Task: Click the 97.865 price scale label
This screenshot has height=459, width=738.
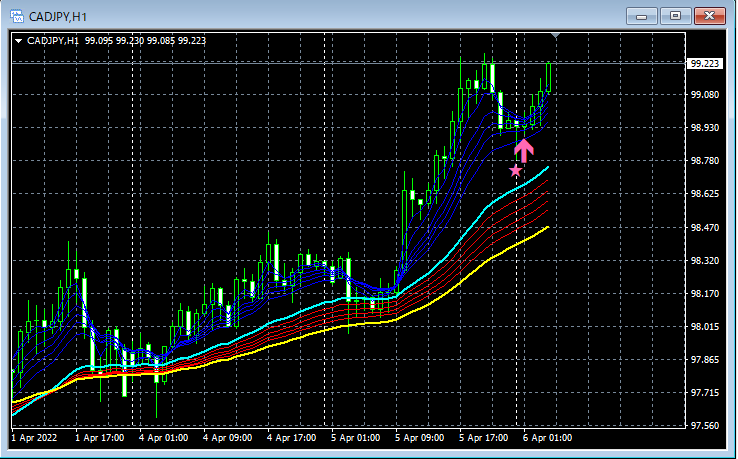Action: click(705, 359)
